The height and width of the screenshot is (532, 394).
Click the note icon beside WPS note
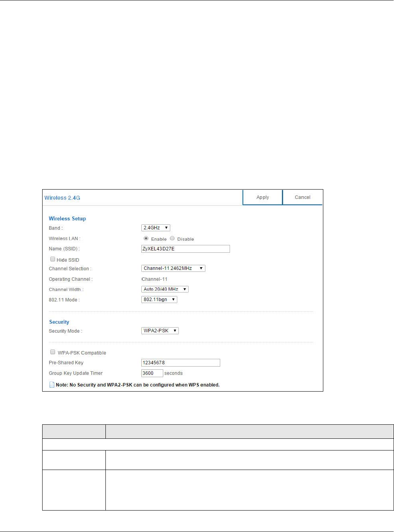coord(52,385)
